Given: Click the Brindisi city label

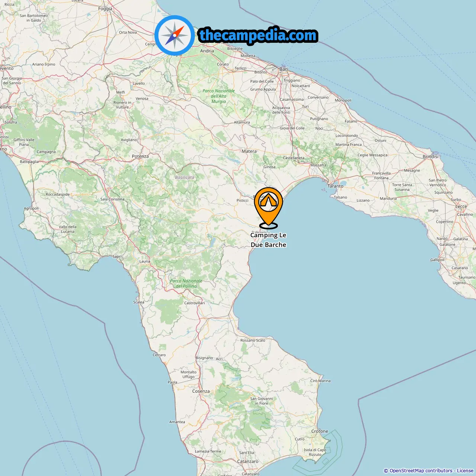Looking at the screenshot, I should tap(431, 157).
